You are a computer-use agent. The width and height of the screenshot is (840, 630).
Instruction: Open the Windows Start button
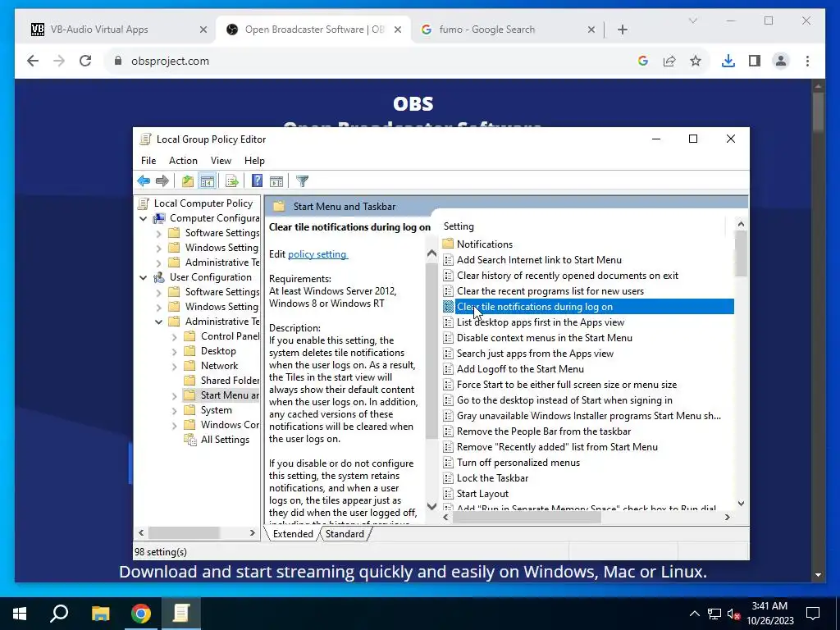20,614
